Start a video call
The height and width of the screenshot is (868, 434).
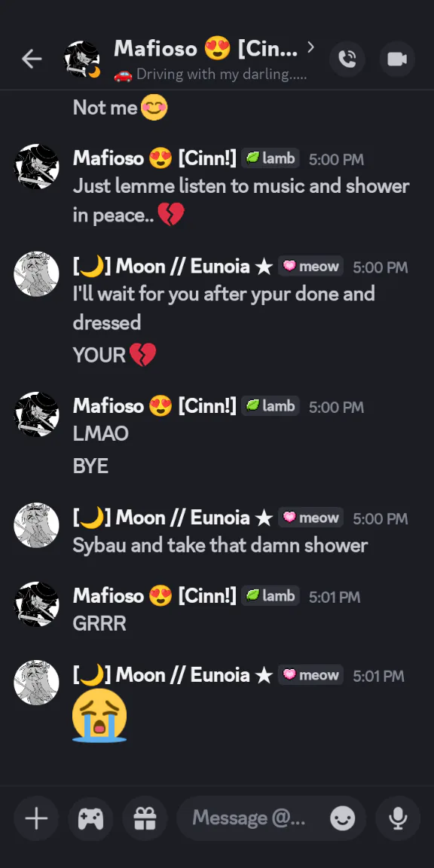(397, 59)
